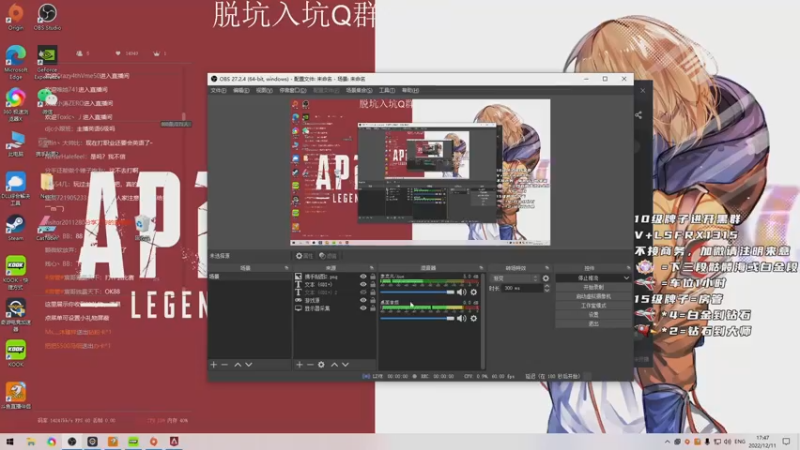Toggle lock on the image source row

372,277
